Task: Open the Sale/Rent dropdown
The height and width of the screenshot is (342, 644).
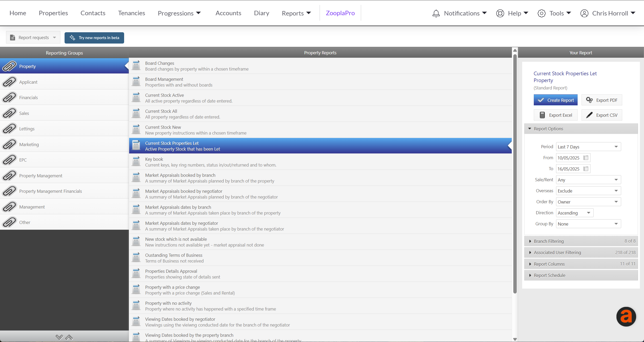Action: (588, 180)
